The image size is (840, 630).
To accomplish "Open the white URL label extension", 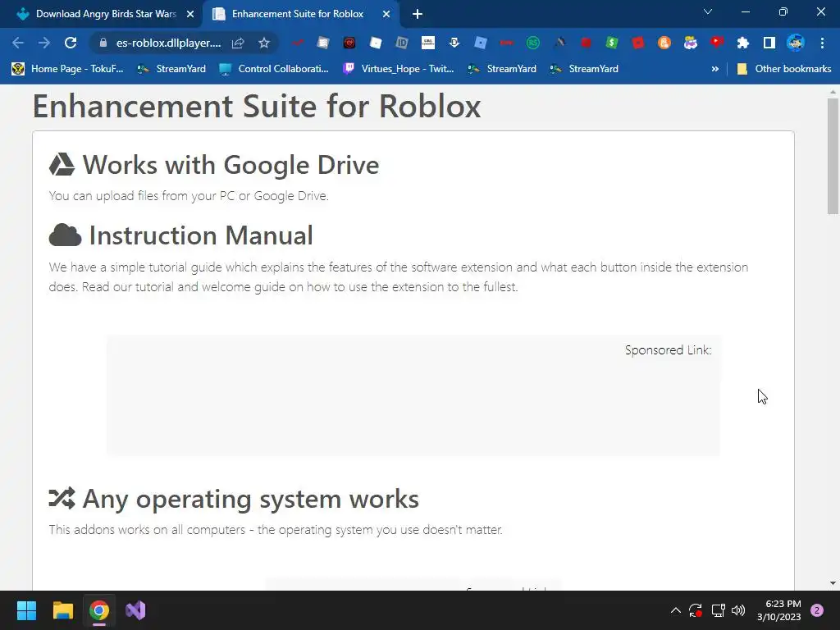I will (x=428, y=43).
